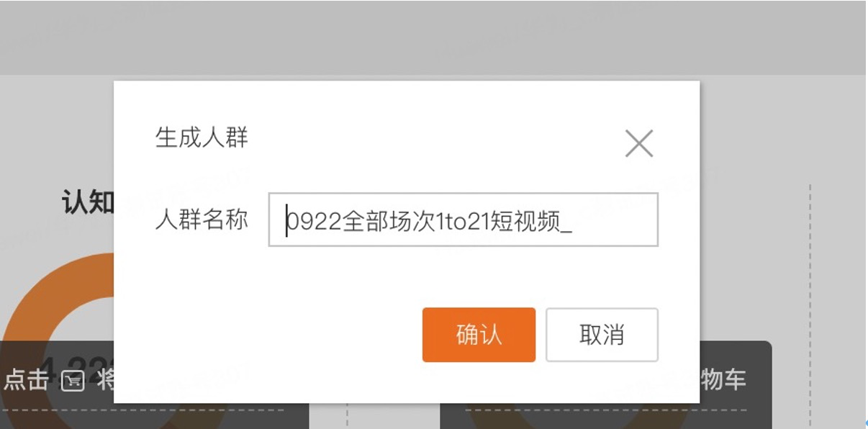The width and height of the screenshot is (868, 429).
Task: Place cursor after trailing underscore in name field
Action: click(x=574, y=222)
